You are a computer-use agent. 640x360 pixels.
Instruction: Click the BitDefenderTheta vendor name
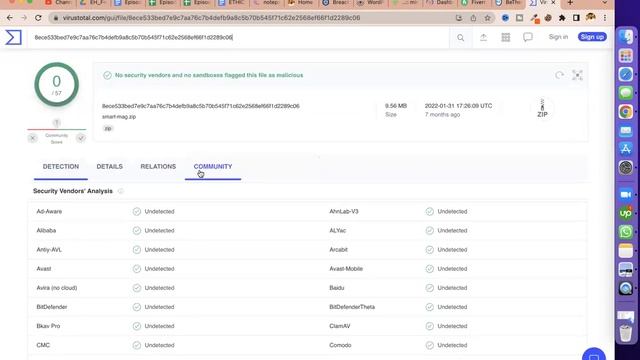click(x=352, y=307)
